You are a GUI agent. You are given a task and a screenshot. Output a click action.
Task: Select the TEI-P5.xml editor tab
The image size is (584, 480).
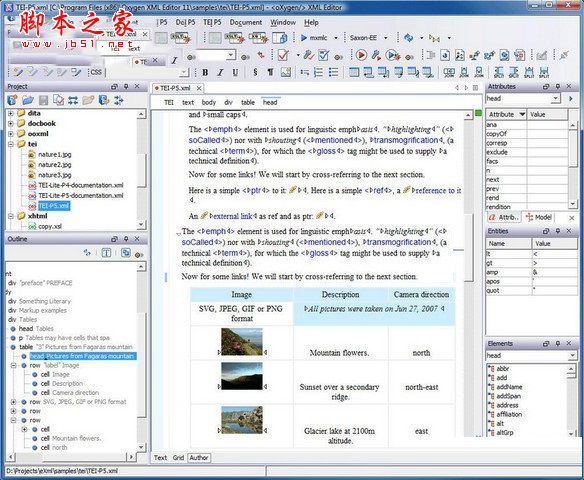point(178,88)
